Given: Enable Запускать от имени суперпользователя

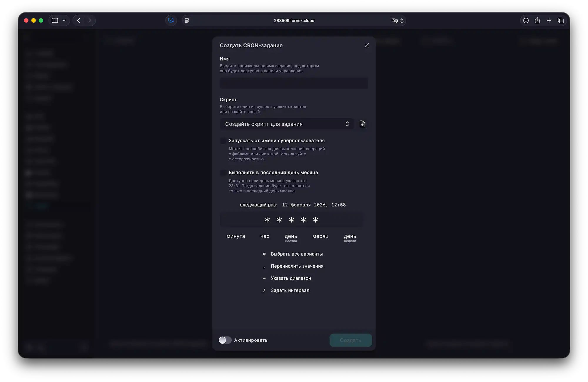Looking at the screenshot, I should point(223,141).
